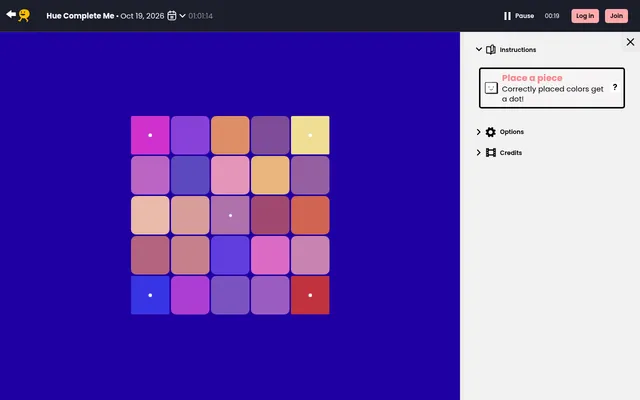
Task: Click the yellow Puzzmo mascot logo
Action: click(x=24, y=16)
